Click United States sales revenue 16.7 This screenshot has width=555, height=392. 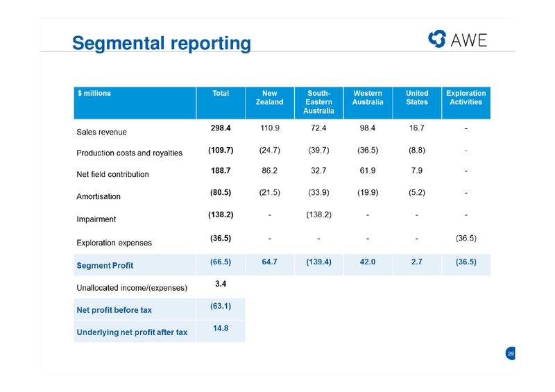[417, 128]
